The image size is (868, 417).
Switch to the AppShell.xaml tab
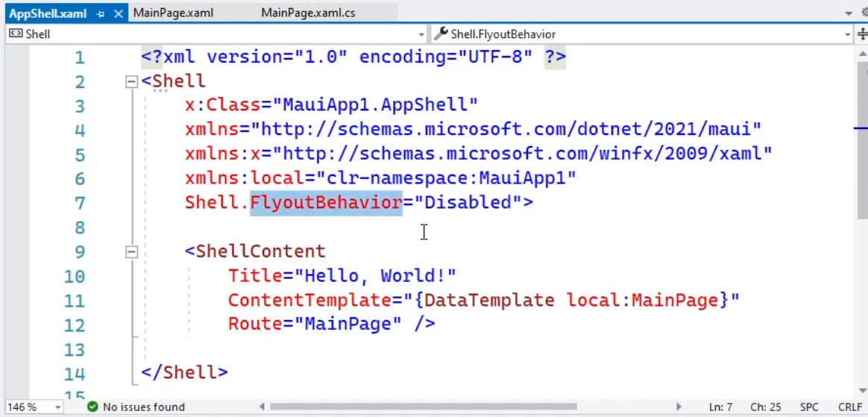click(x=48, y=13)
